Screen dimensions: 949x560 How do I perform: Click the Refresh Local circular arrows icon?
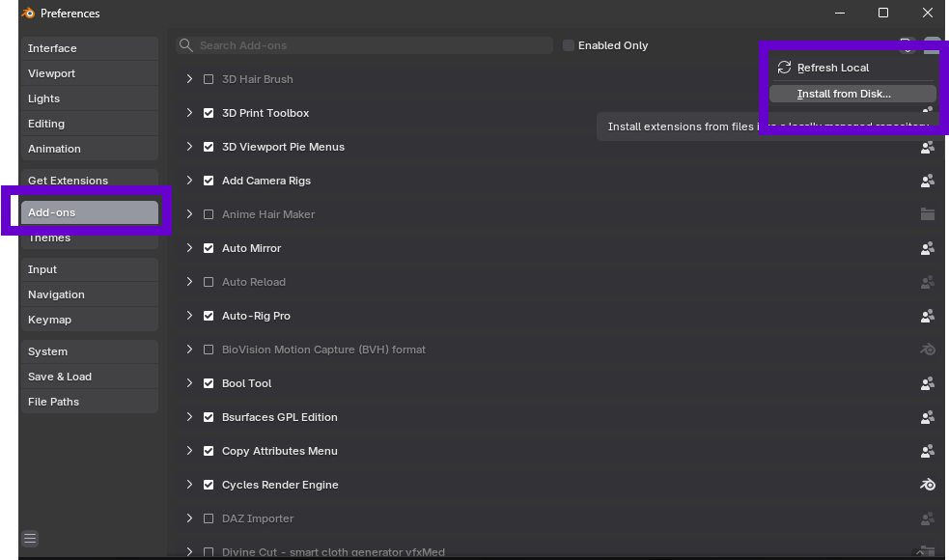[784, 68]
